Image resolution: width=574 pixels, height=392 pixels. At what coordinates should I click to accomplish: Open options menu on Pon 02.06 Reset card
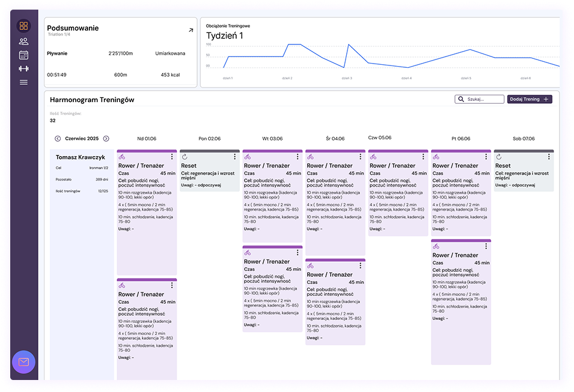pyautogui.click(x=234, y=157)
